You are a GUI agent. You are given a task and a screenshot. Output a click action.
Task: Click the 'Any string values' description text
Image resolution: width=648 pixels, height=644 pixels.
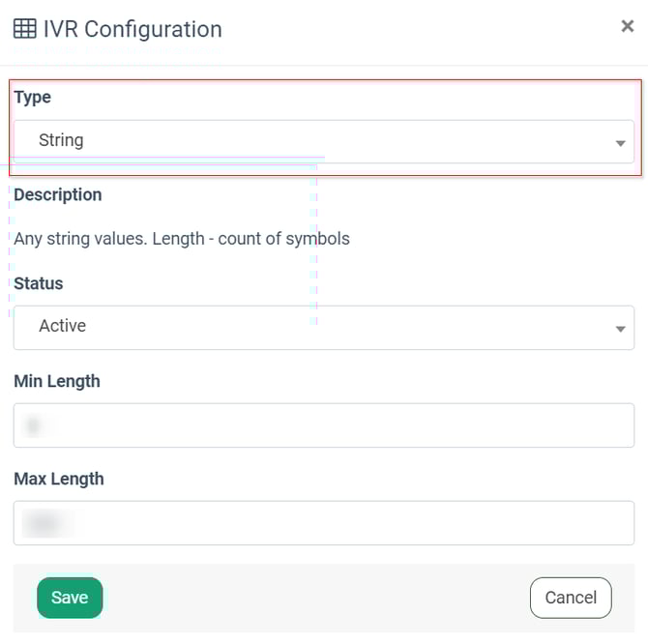click(182, 238)
